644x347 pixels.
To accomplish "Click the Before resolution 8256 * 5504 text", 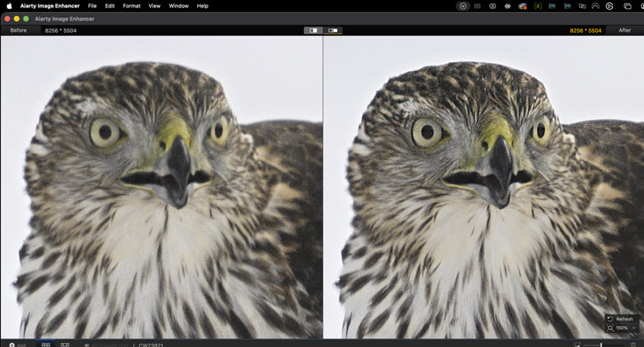I will pyautogui.click(x=61, y=30).
